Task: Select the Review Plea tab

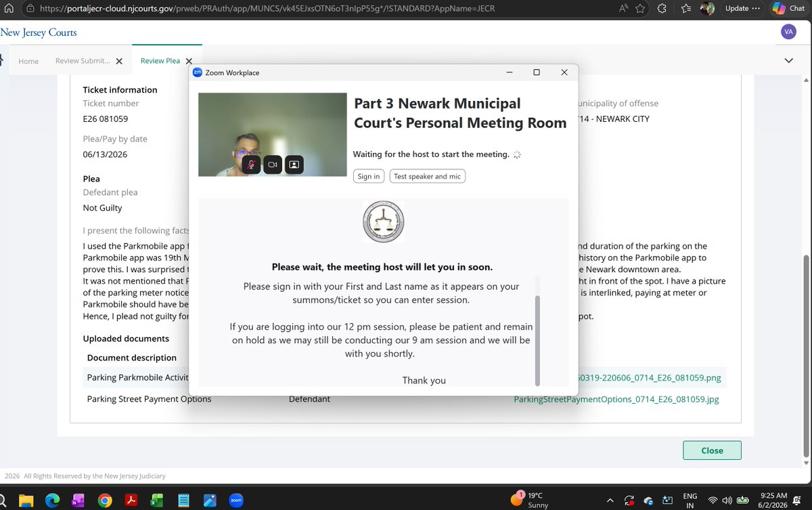Action: coord(160,61)
